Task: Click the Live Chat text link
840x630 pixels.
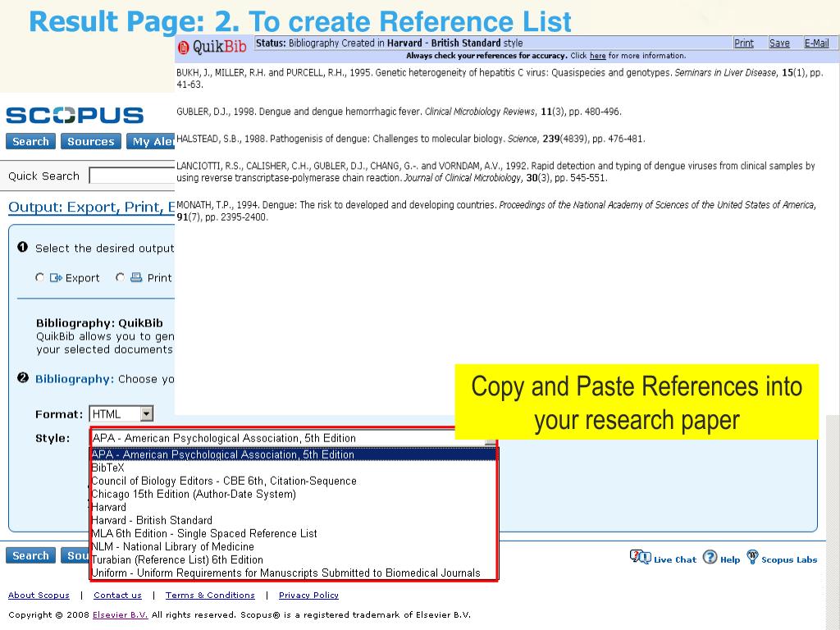Action: click(x=675, y=559)
